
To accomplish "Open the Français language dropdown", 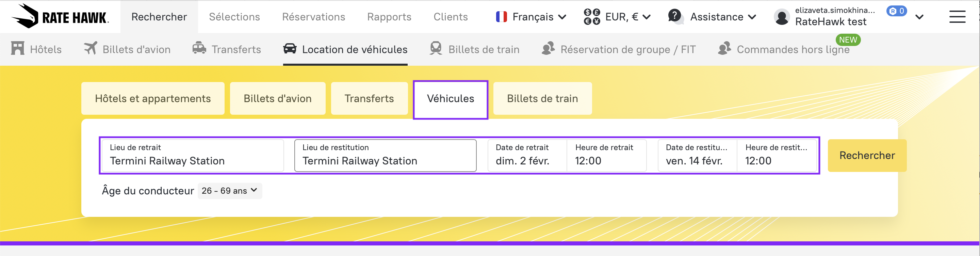I will coord(531,17).
